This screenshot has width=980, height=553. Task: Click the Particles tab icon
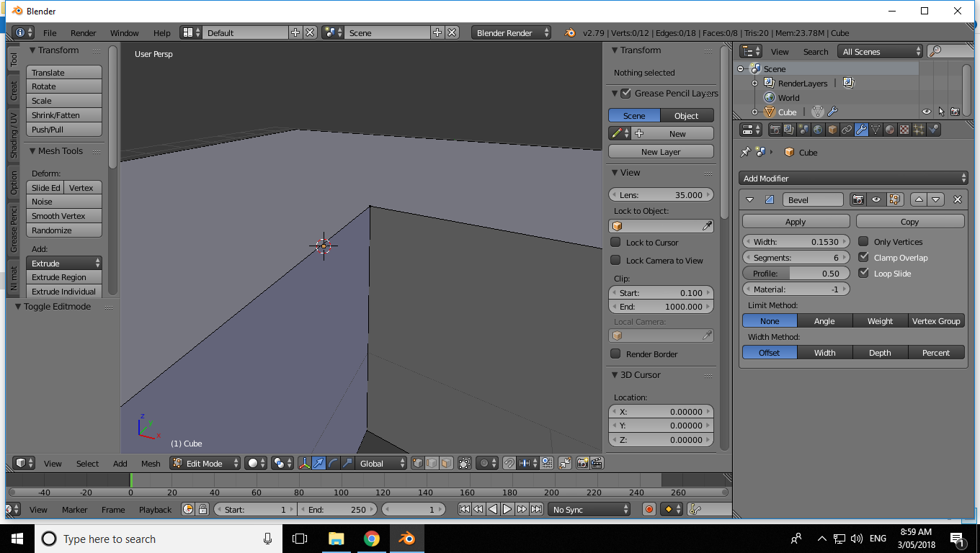(919, 129)
